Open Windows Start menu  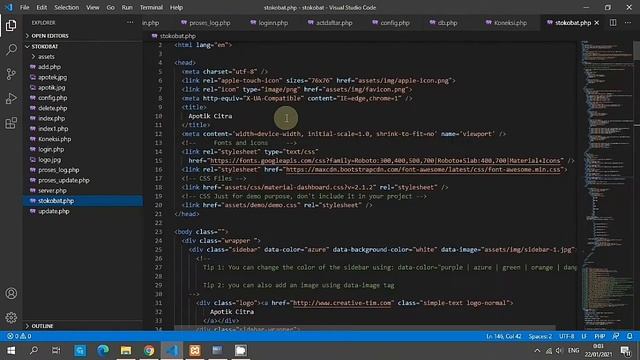11,351
